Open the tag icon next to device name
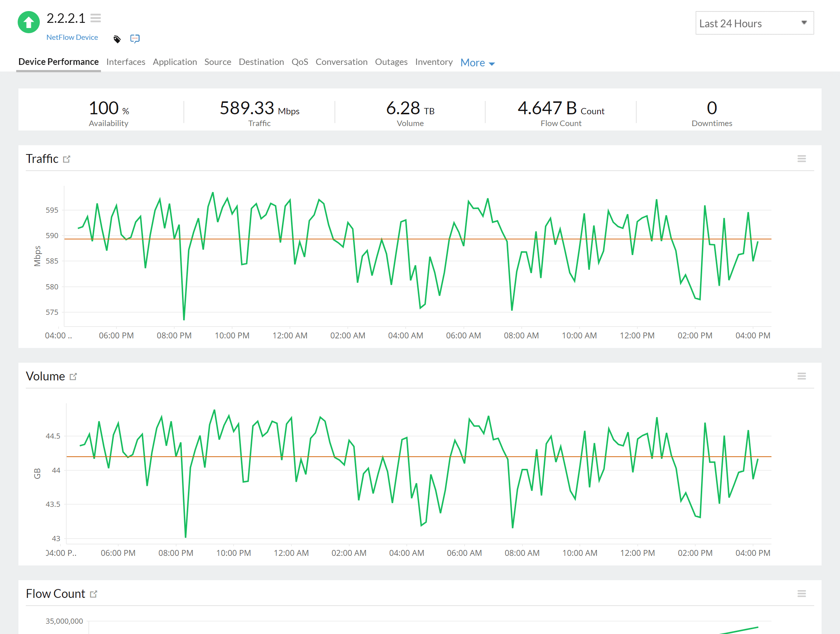The width and height of the screenshot is (840, 634). point(117,38)
